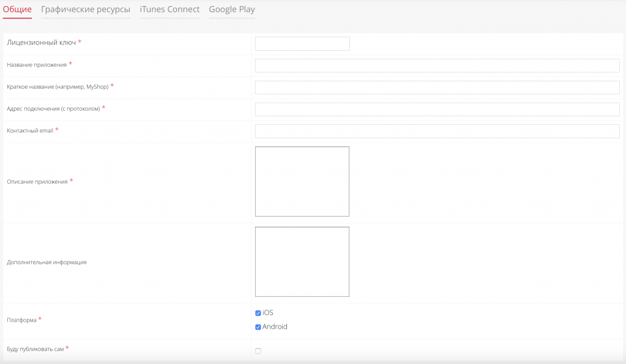Go to the iTunes Connect tab
Screen dimensions: 626x364
[170, 9]
